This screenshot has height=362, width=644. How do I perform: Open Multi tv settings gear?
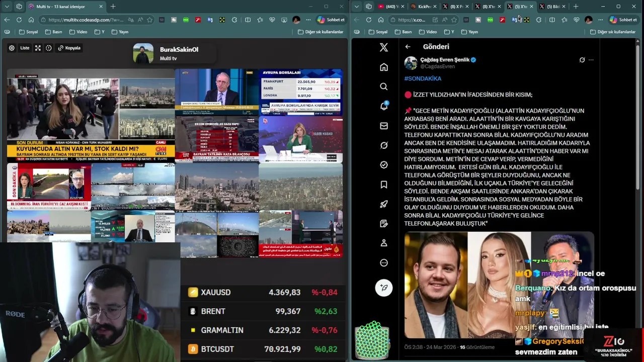(12, 48)
